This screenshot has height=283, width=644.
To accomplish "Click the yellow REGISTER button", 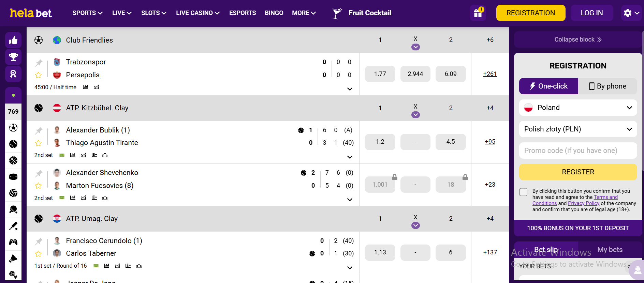I will point(578,172).
